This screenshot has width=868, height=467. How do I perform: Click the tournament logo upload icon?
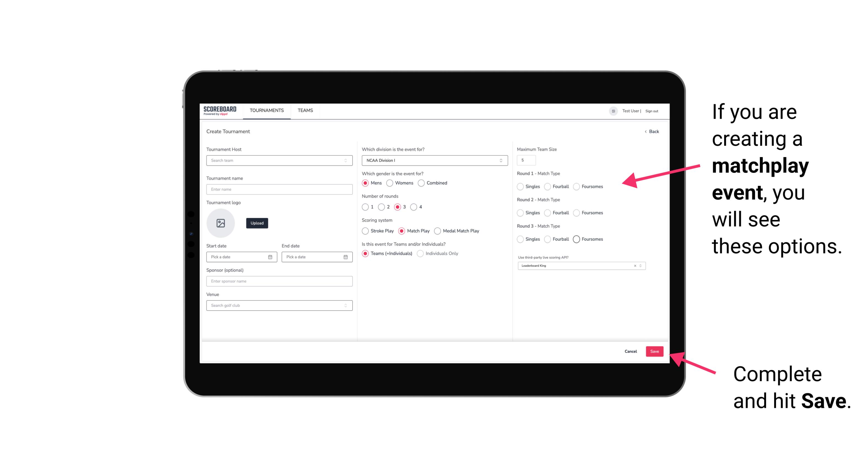click(221, 223)
